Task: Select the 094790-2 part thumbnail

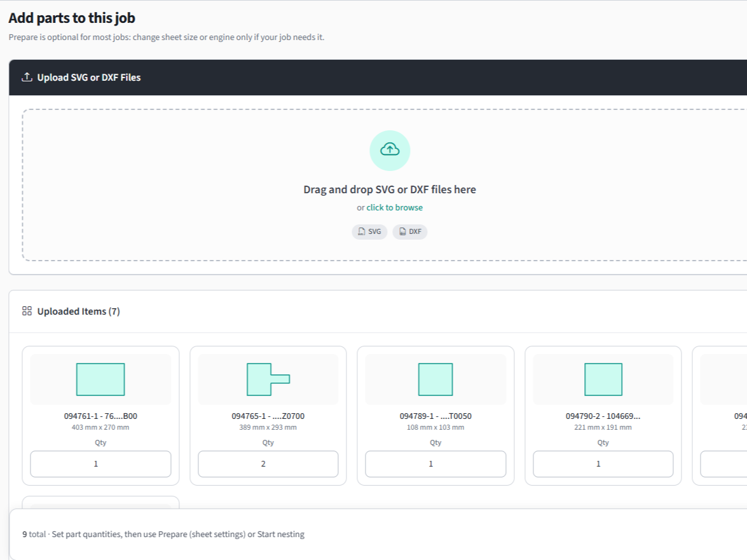Action: pyautogui.click(x=603, y=379)
